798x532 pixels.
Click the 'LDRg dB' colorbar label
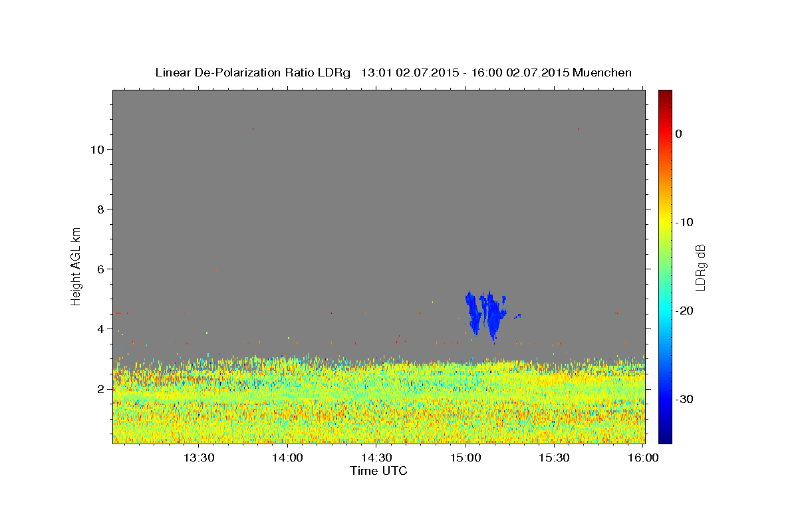point(700,266)
